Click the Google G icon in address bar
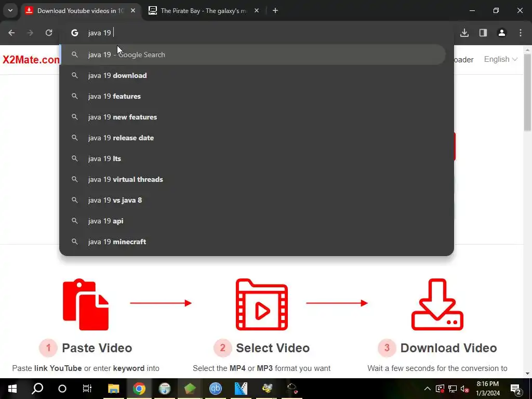The height and width of the screenshot is (399, 532). pos(75,33)
